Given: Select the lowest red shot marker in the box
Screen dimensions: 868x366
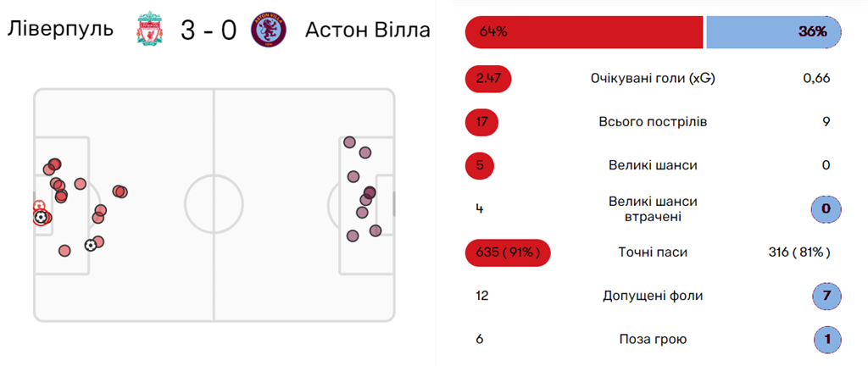Looking at the screenshot, I should coord(64,250).
